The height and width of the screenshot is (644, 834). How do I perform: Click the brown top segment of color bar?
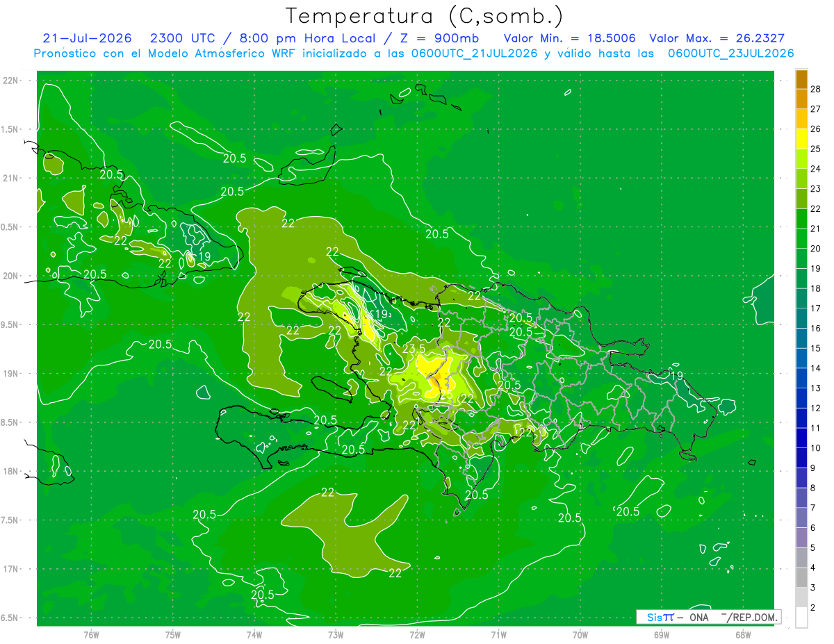pos(801,79)
